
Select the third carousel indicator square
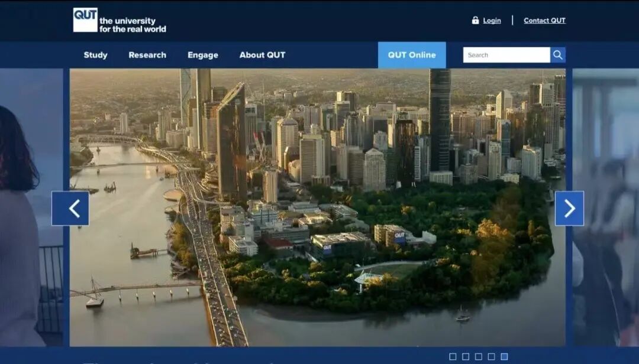[x=478, y=356]
